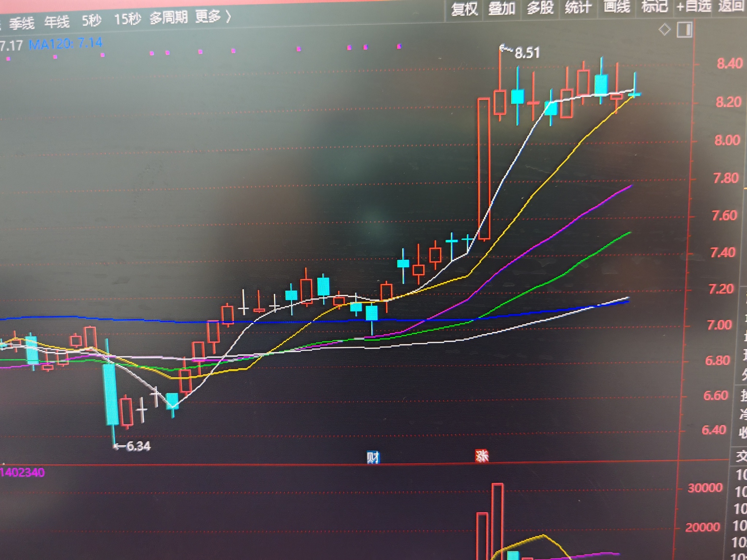Open the 多周期 multi-period tab

[x=169, y=17]
